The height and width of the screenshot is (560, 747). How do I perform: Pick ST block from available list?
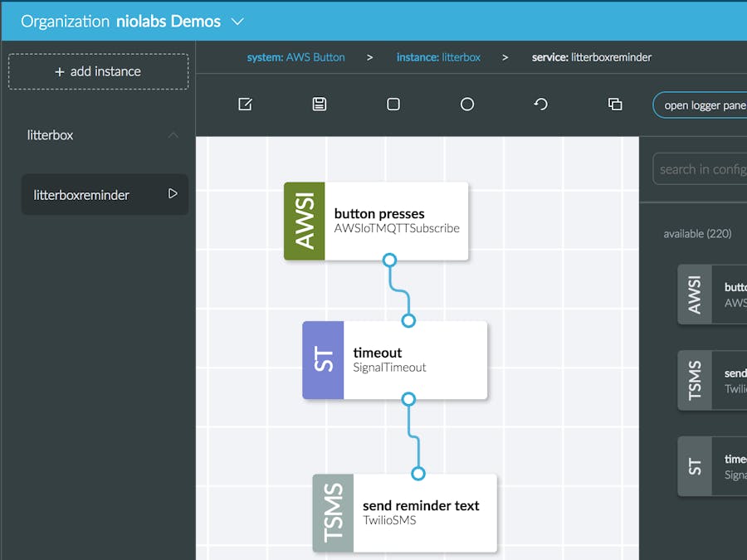point(712,466)
